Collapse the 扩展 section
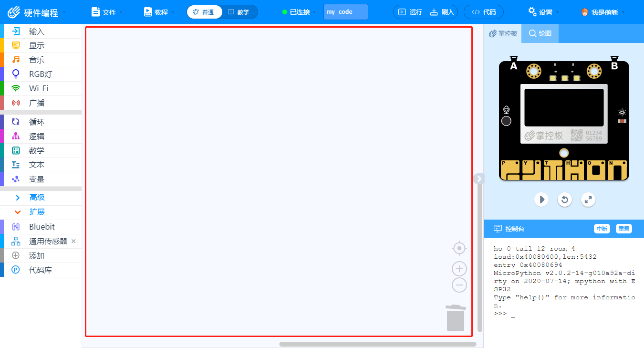644x348 pixels. (41, 212)
